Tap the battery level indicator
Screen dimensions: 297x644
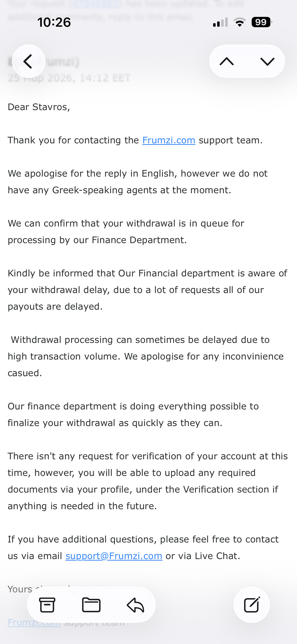click(x=261, y=22)
